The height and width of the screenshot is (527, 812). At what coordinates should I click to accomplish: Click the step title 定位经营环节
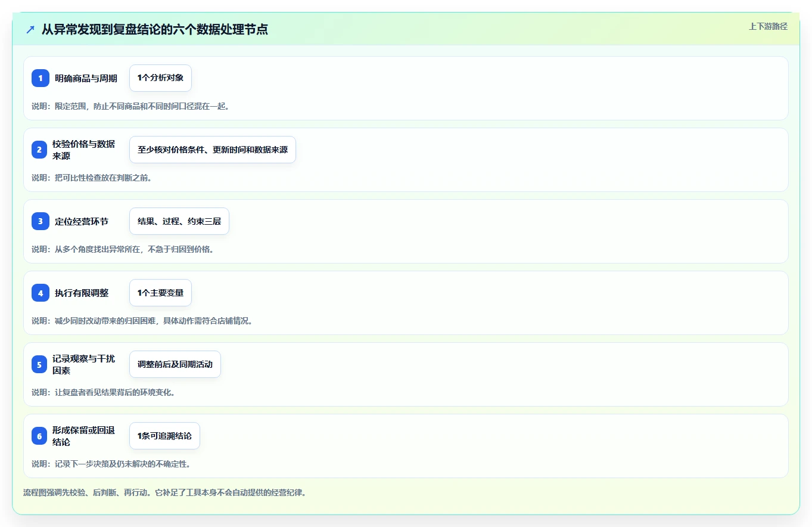(82, 221)
